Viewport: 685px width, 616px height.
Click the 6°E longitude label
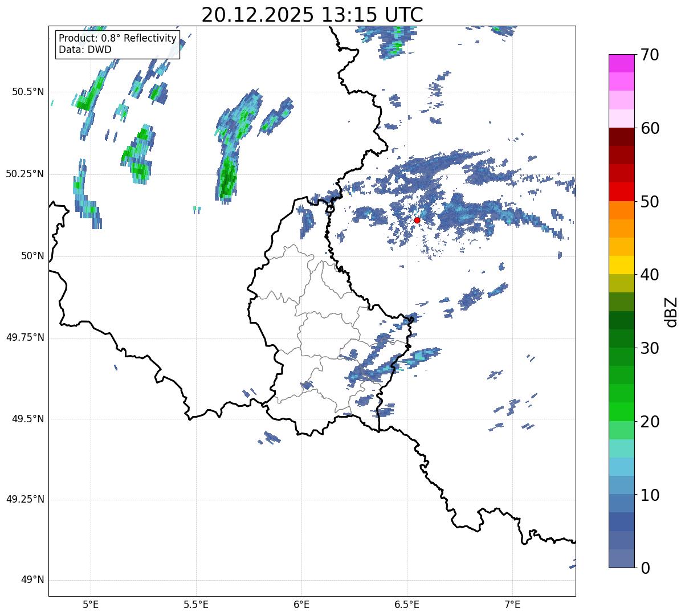[x=301, y=604]
